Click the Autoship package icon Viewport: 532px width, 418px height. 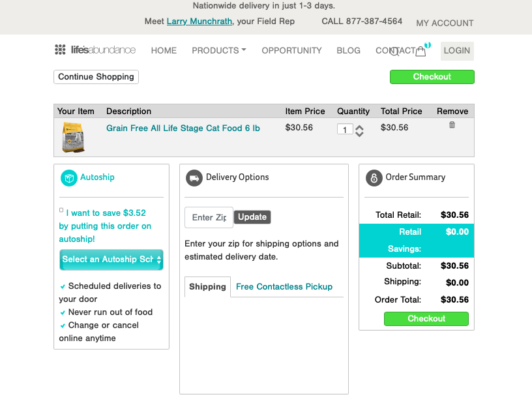pyautogui.click(x=68, y=177)
